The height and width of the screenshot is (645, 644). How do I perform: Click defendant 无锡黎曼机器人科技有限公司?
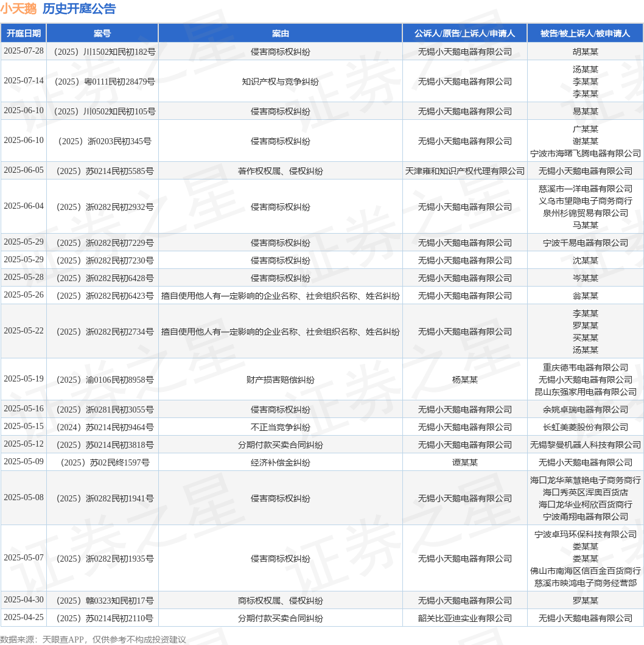pyautogui.click(x=585, y=445)
